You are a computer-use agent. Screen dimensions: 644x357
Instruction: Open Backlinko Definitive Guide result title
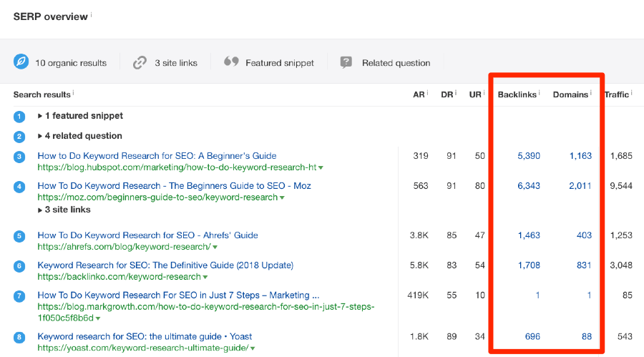tap(165, 265)
